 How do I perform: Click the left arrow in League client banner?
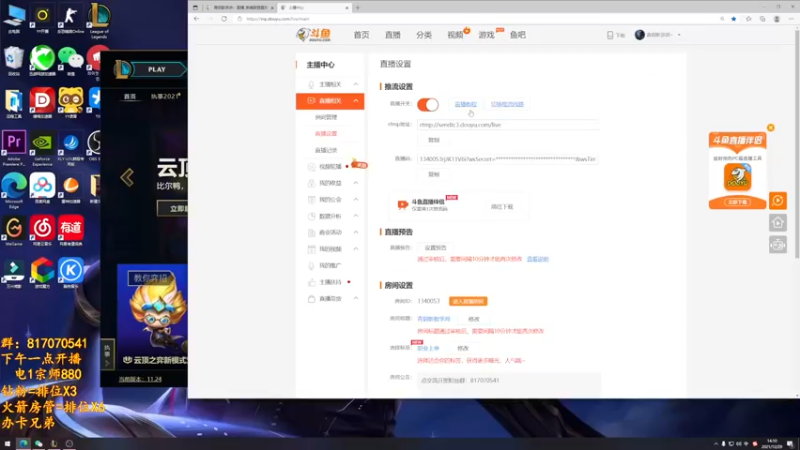pos(127,178)
